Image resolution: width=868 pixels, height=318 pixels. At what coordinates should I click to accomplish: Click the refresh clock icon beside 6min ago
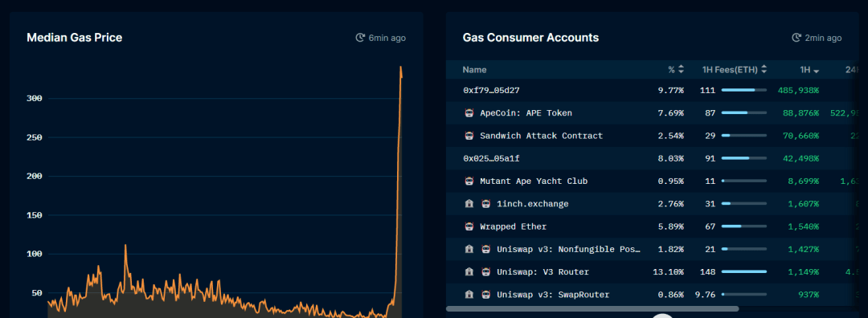(360, 38)
